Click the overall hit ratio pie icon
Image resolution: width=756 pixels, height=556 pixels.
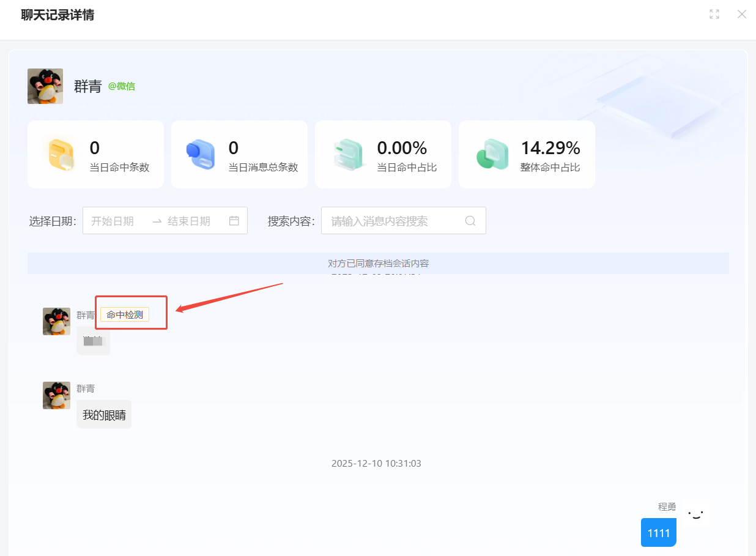[492, 154]
